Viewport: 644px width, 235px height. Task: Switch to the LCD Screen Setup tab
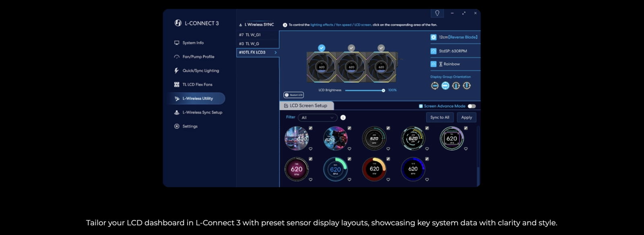point(306,105)
